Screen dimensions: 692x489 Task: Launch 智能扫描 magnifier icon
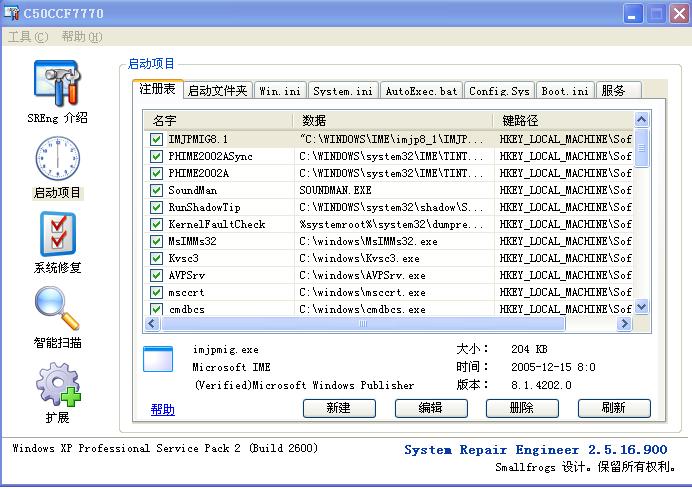click(x=57, y=310)
